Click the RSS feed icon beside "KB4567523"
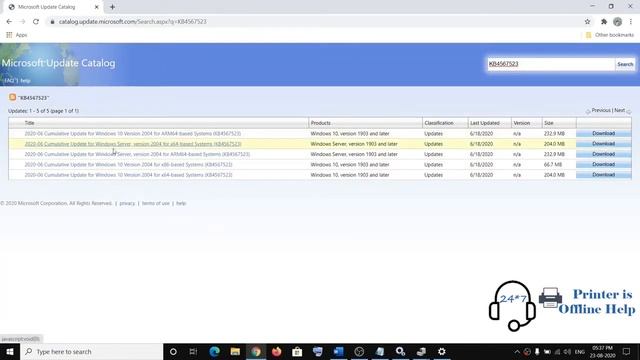This screenshot has width=640, height=360. (13, 97)
